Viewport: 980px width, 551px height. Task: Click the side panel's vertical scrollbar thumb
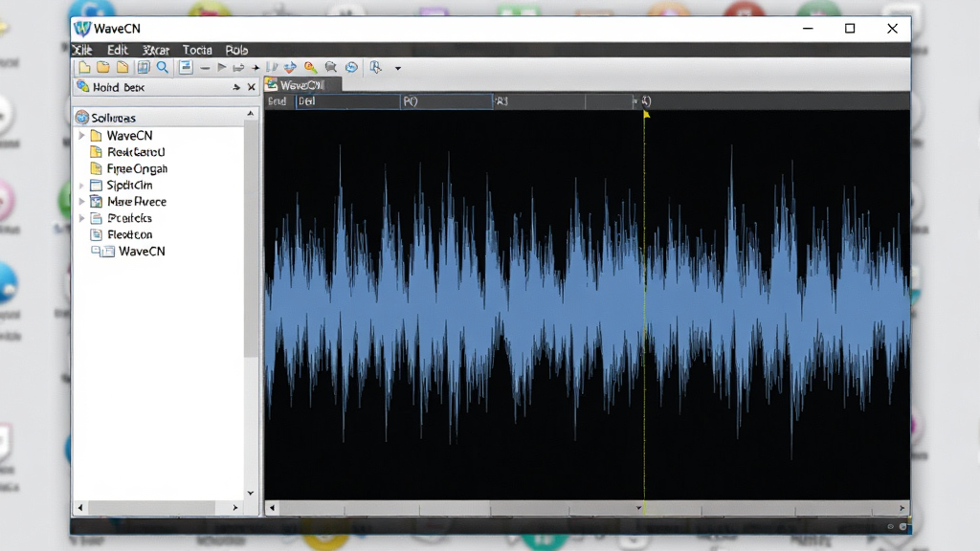[251, 238]
